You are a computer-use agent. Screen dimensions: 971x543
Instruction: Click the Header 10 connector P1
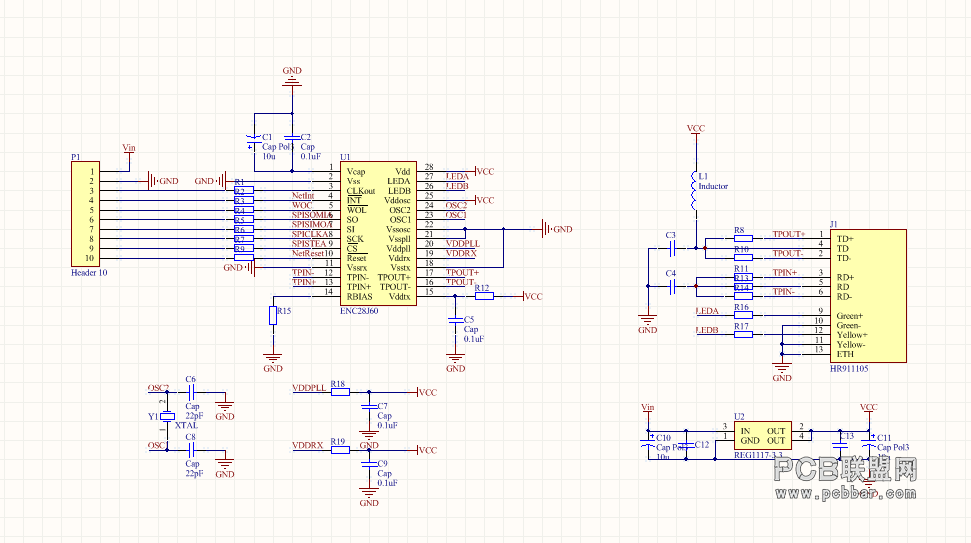tap(85, 214)
